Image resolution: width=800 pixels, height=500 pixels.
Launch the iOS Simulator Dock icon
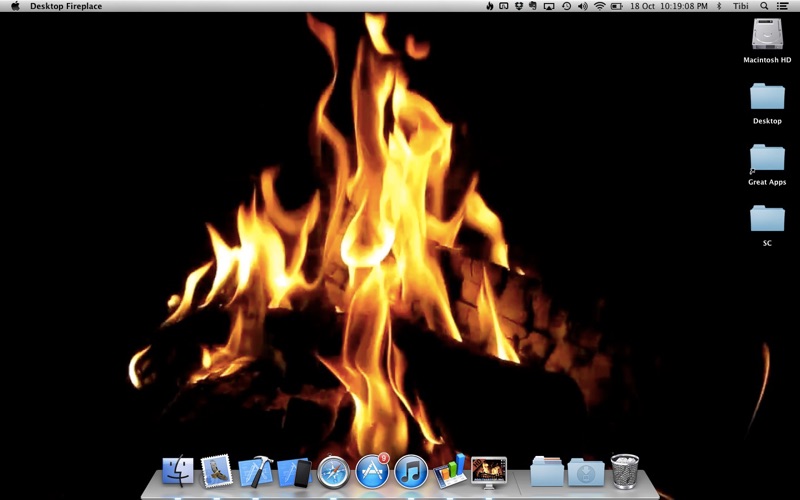[295, 472]
